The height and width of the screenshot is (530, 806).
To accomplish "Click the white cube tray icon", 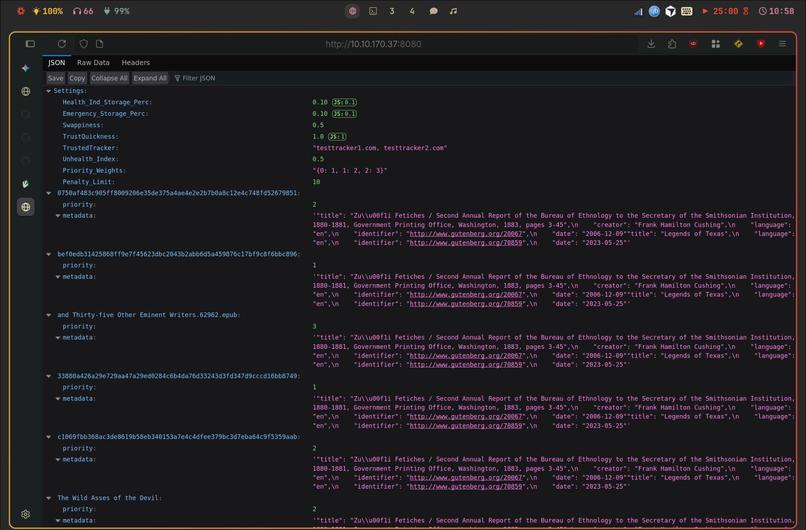I will coord(670,11).
